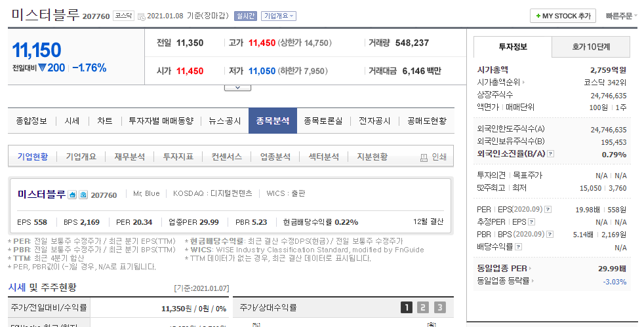Click the arrow next to 시가총액순위
Viewport: 644px width, 327px height.
click(x=523, y=83)
